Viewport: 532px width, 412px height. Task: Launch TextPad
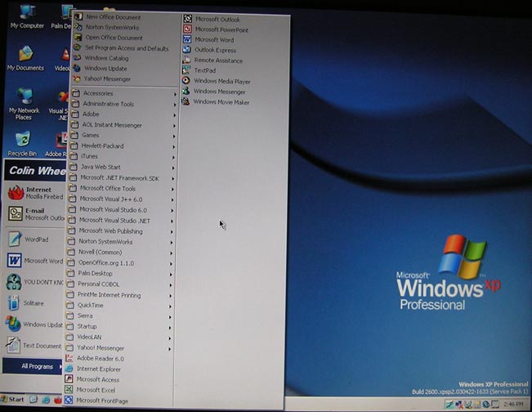pyautogui.click(x=199, y=70)
